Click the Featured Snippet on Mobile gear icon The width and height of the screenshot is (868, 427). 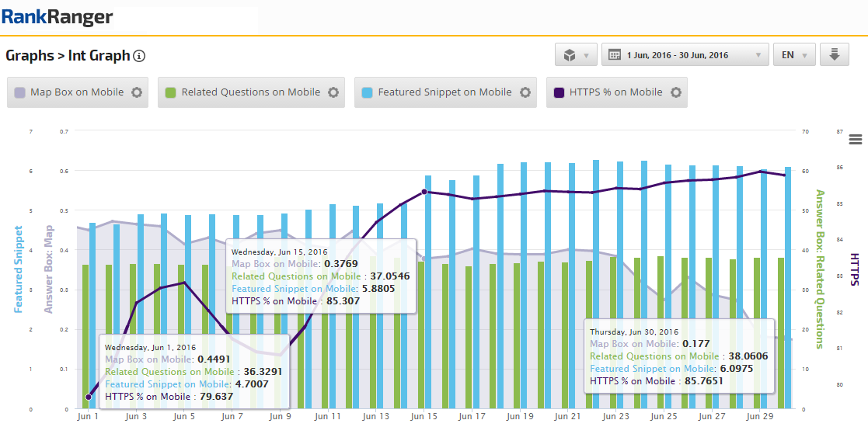tap(525, 92)
